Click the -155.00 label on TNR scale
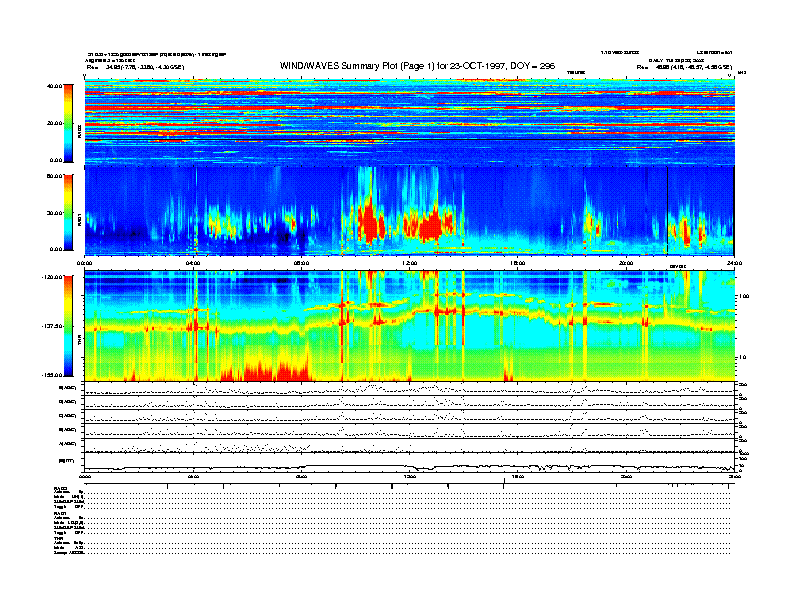This screenshot has width=792, height=612. 52,375
